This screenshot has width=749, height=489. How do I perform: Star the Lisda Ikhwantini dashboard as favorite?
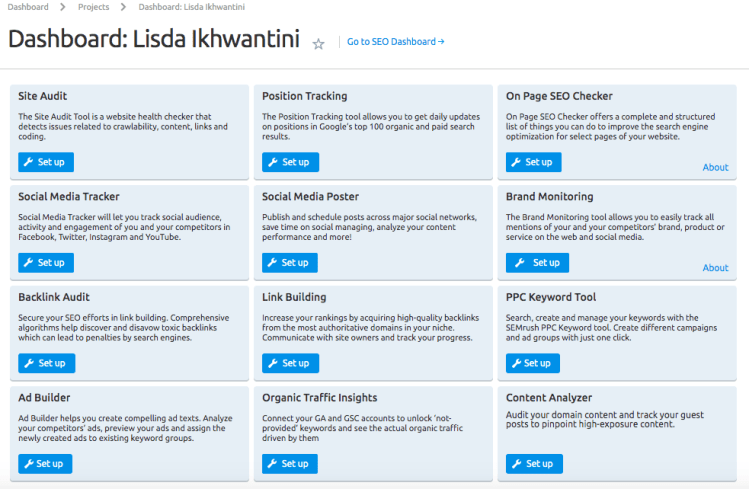(319, 44)
